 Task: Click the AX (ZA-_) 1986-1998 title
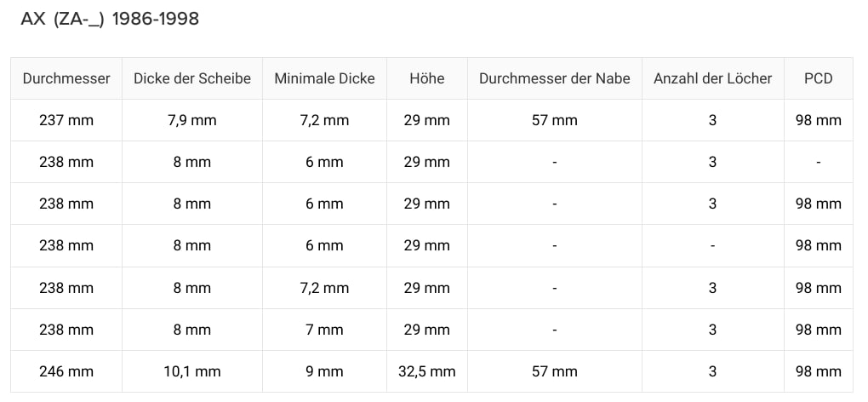click(x=110, y=19)
